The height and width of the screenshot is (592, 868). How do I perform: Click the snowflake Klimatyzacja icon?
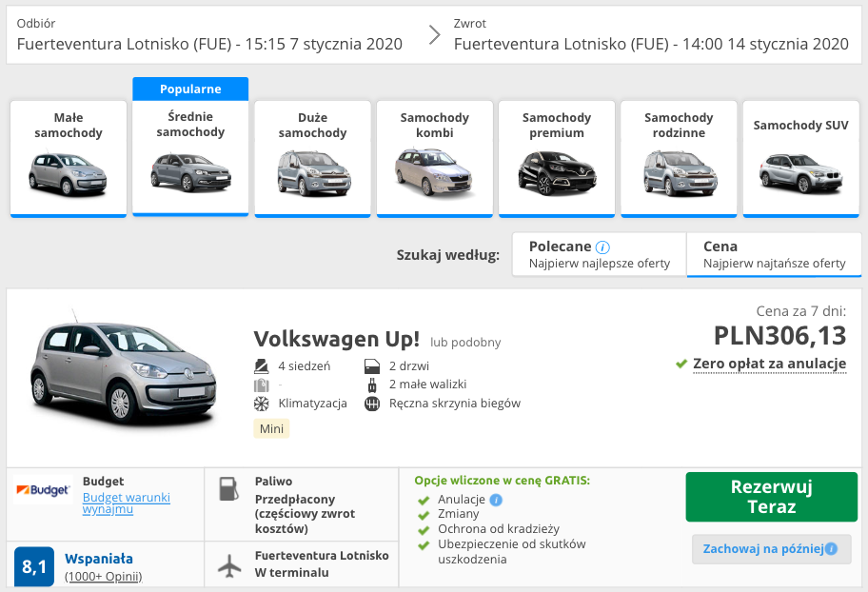coord(262,404)
